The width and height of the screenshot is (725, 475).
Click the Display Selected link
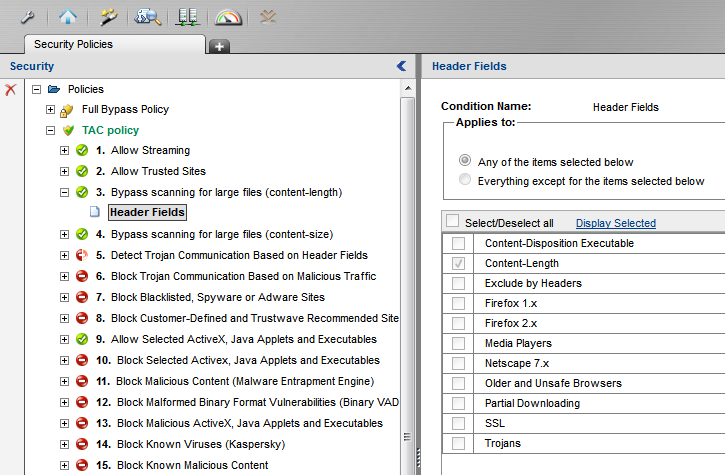615,223
